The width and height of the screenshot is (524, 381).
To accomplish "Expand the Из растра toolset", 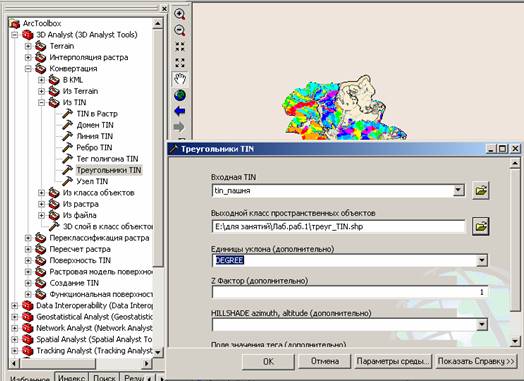I will pyautogui.click(x=41, y=204).
